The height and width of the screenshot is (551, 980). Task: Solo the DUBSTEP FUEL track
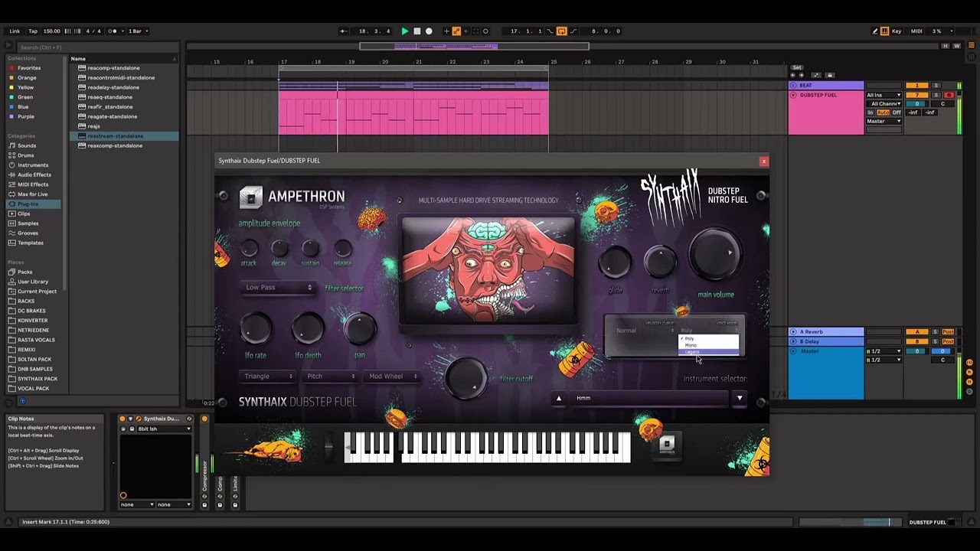pos(936,95)
